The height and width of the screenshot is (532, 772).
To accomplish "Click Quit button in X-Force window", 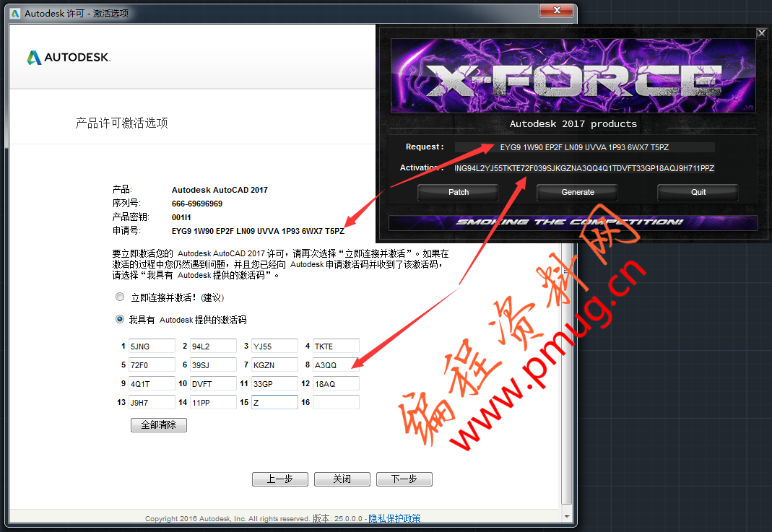I will pyautogui.click(x=698, y=192).
